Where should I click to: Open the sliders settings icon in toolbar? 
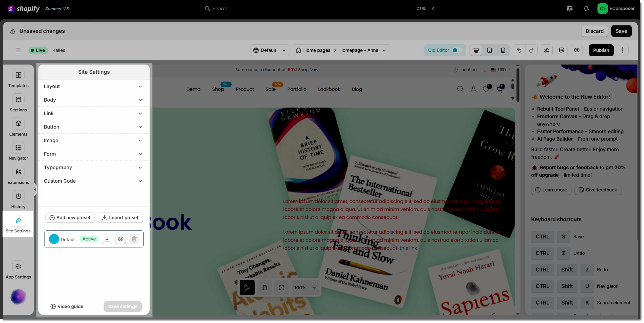pyautogui.click(x=547, y=50)
